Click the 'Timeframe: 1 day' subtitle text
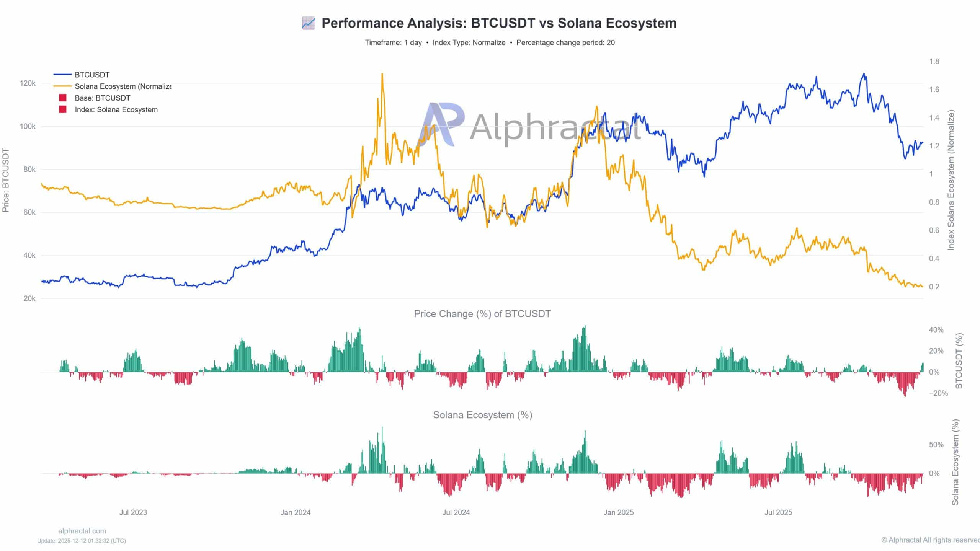The image size is (980, 551). coord(393,42)
